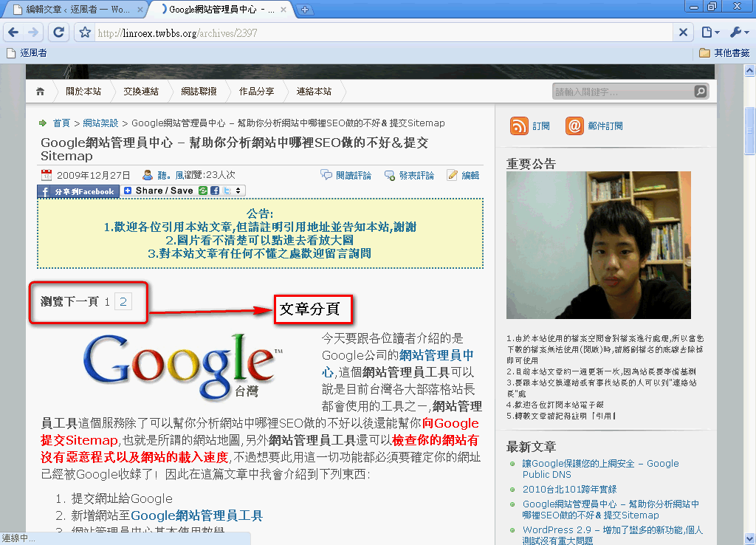Screen dimensions: 756x545
Task: Open 讓Google保護您的上網安全 article link
Action: pos(600,469)
